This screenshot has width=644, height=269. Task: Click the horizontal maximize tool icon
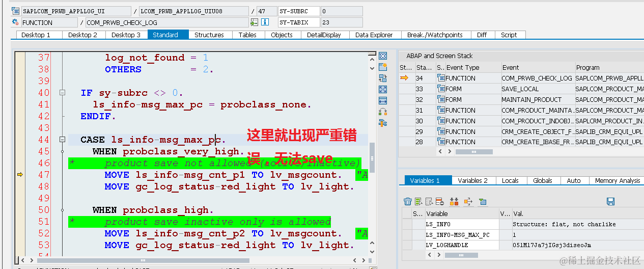[383, 100]
